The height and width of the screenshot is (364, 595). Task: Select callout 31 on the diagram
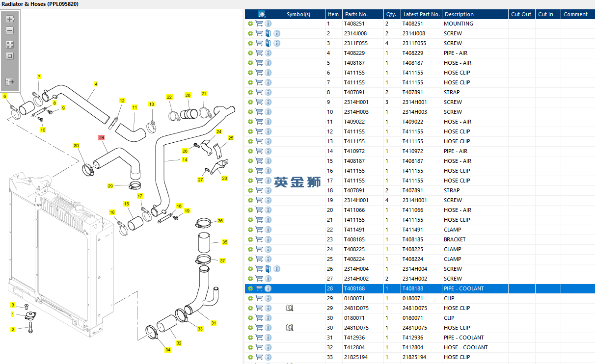tap(214, 323)
